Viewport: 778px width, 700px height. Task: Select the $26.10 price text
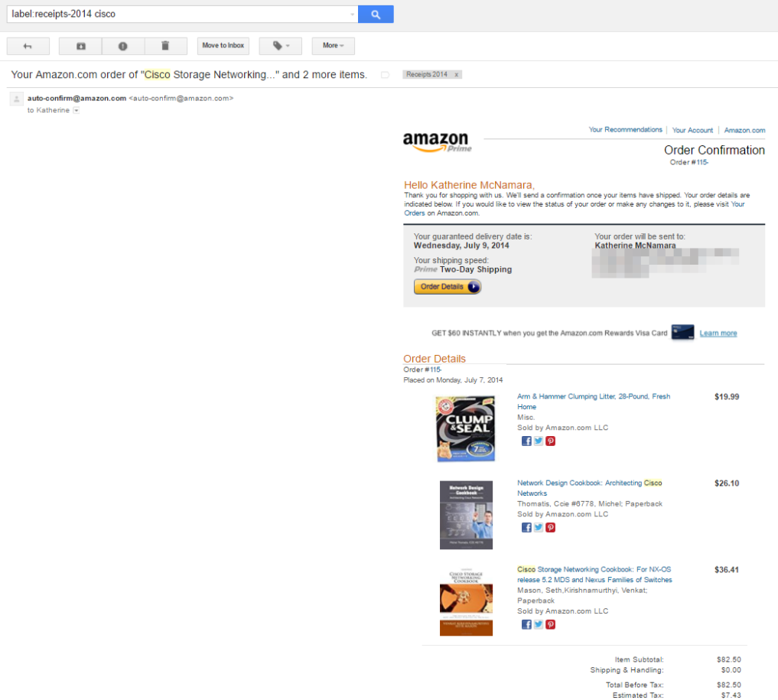pos(727,483)
